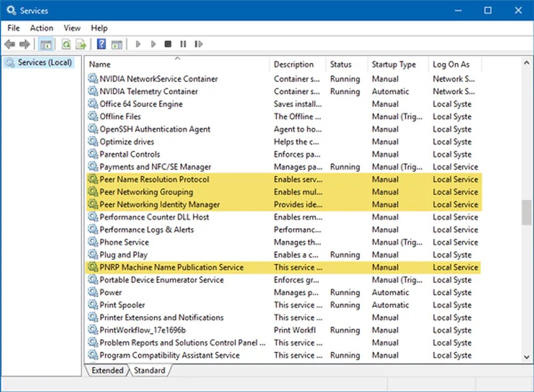534x392 pixels.
Task: Select Services (Local) in the sidebar
Action: (x=43, y=62)
